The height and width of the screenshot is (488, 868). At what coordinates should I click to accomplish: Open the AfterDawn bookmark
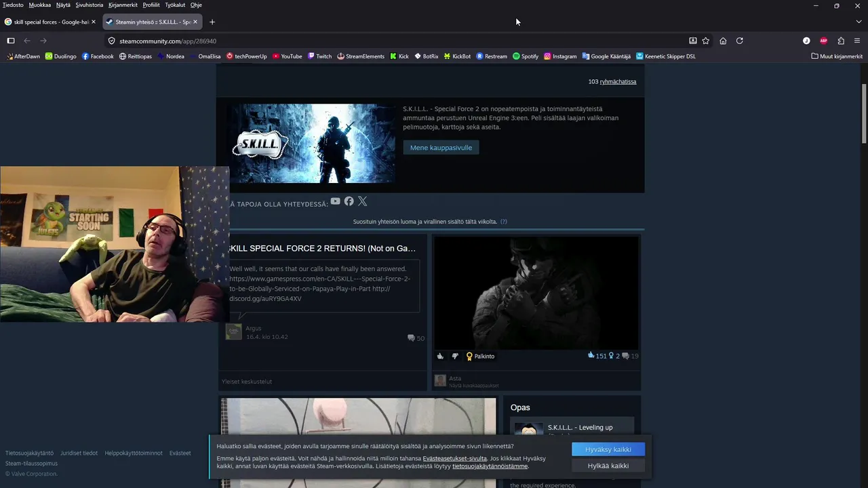[23, 56]
